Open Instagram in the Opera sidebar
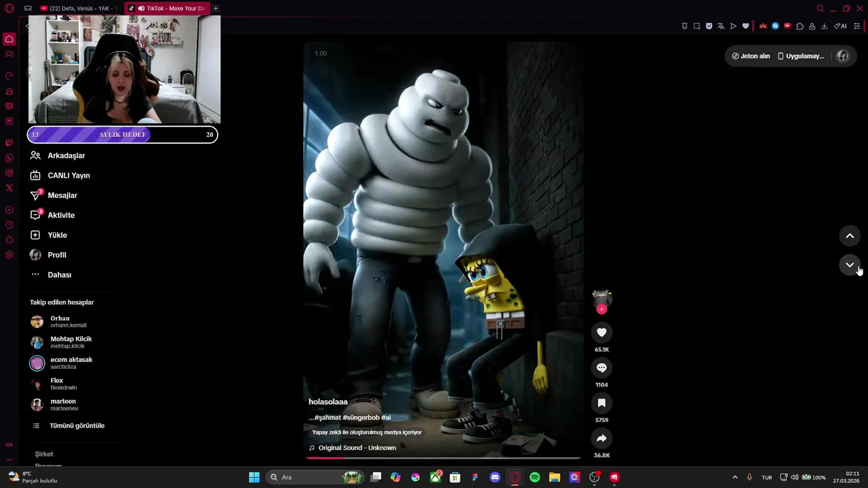This screenshot has height=488, width=868. 9,173
